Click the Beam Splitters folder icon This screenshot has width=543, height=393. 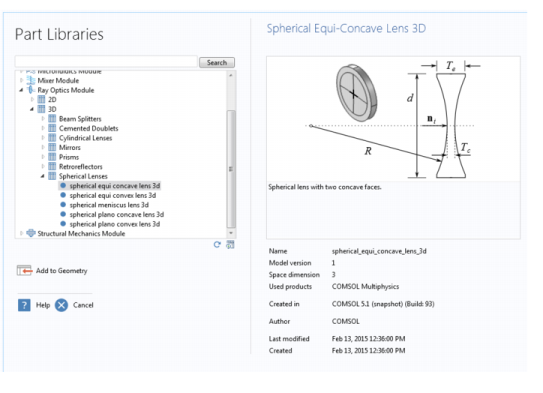pos(52,119)
